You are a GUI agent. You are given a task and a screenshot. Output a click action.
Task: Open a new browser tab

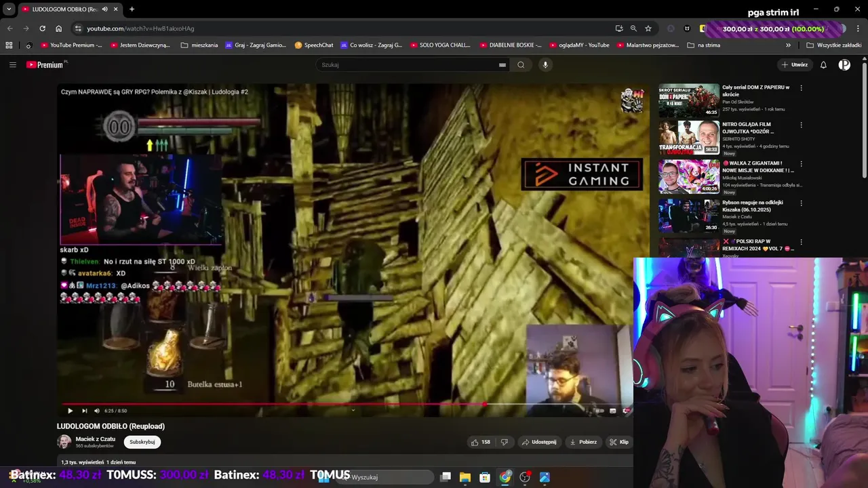pyautogui.click(x=132, y=9)
